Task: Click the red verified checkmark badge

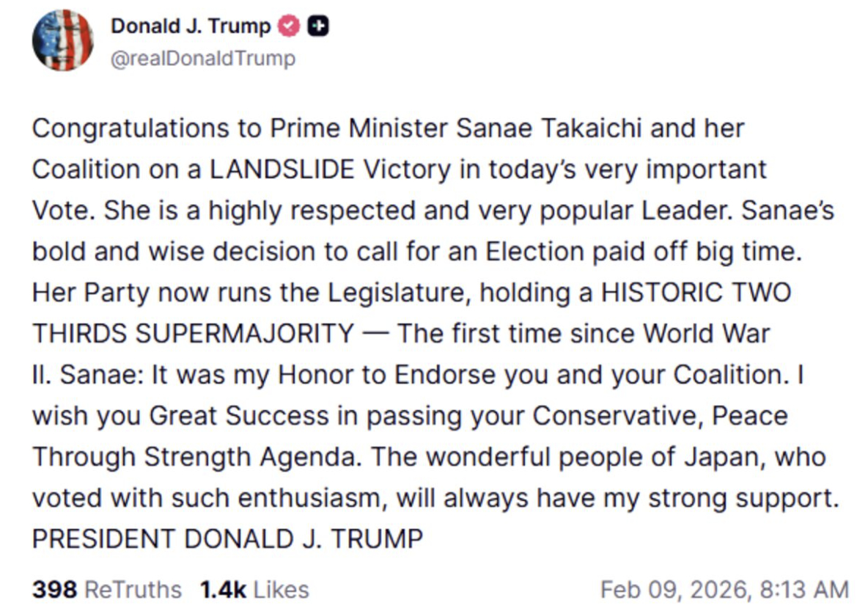Action: pyautogui.click(x=290, y=26)
